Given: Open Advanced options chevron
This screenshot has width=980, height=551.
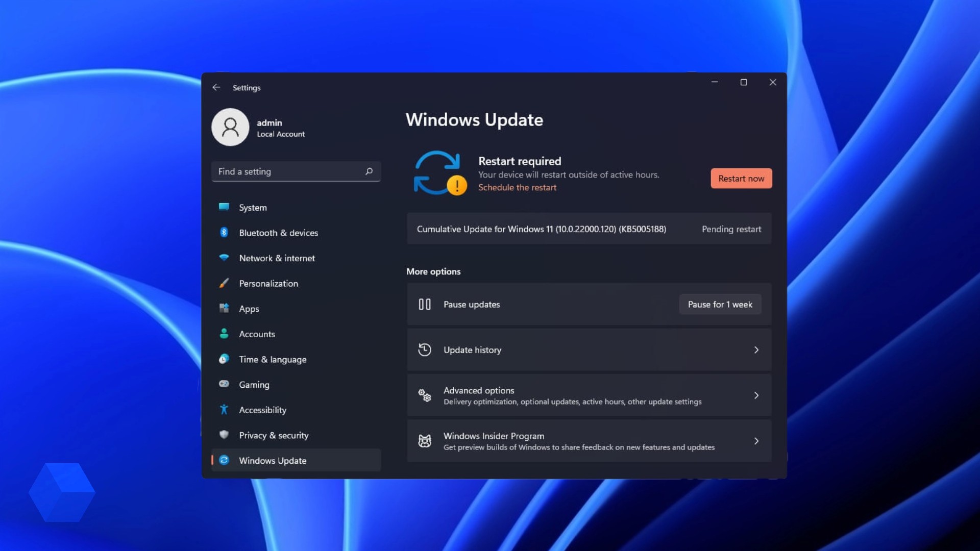Looking at the screenshot, I should [x=756, y=395].
